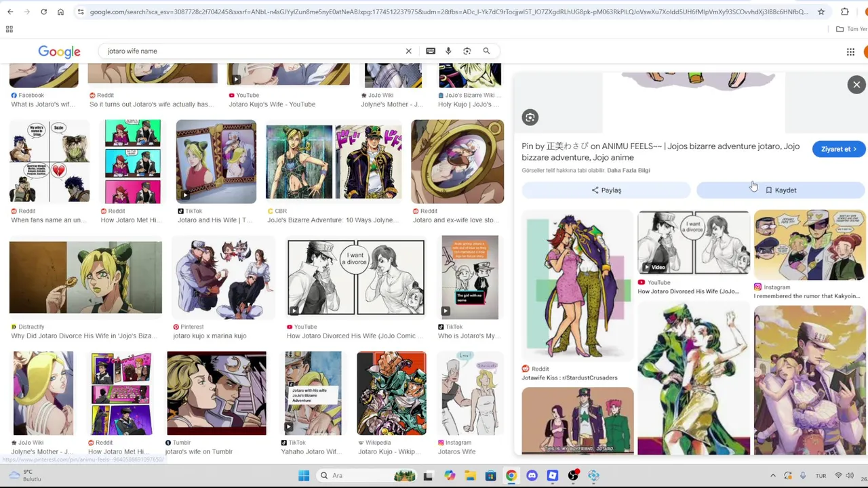Open the Windows Start menu
Viewport: 868px width, 488px height.
pyautogui.click(x=304, y=476)
